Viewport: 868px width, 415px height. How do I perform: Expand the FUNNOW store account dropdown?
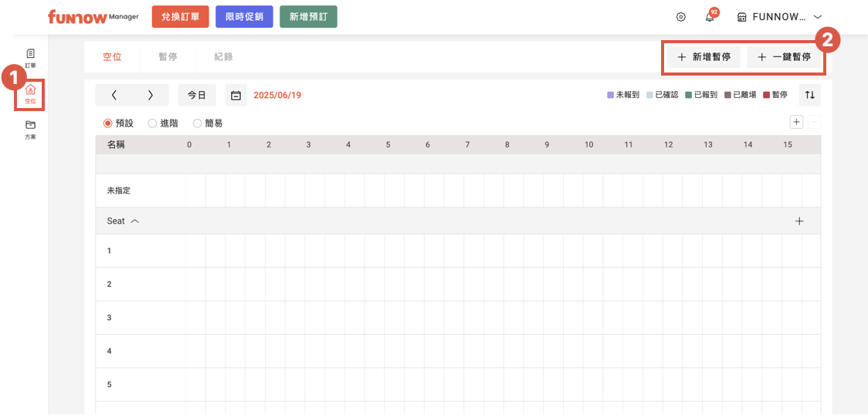pyautogui.click(x=817, y=17)
